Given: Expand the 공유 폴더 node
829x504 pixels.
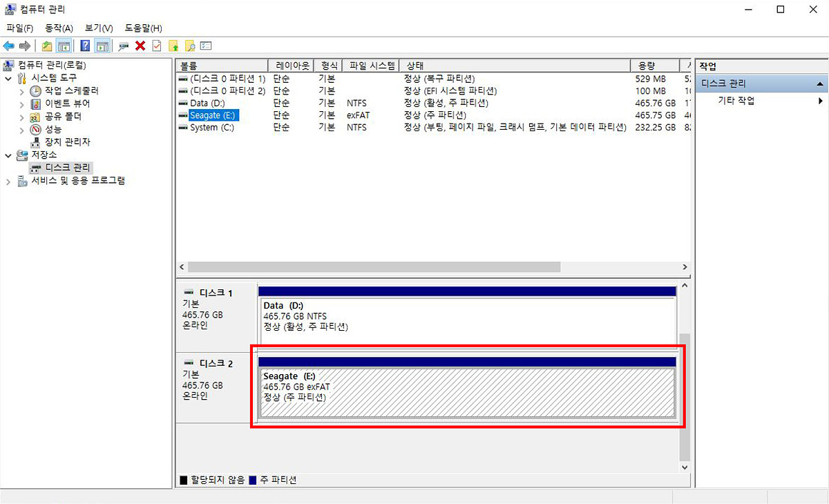Looking at the screenshot, I should 21,117.
